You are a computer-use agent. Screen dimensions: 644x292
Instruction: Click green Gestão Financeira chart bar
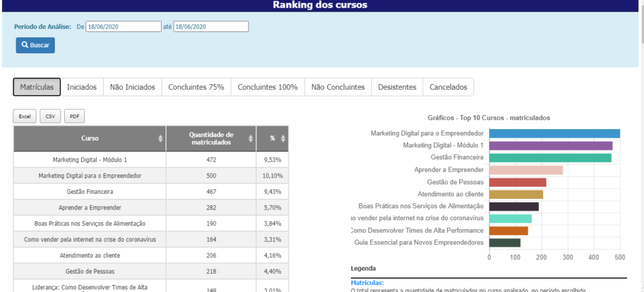click(x=550, y=158)
